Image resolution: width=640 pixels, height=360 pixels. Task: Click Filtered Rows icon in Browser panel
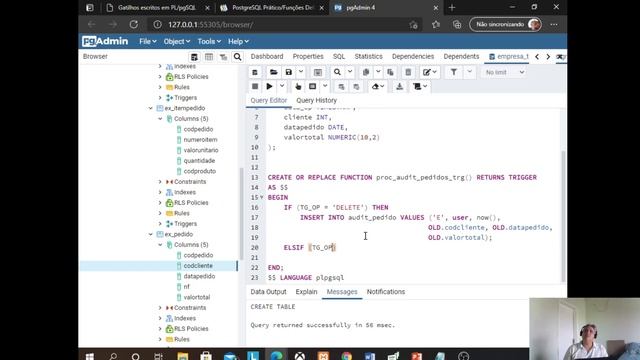[x=223, y=57]
